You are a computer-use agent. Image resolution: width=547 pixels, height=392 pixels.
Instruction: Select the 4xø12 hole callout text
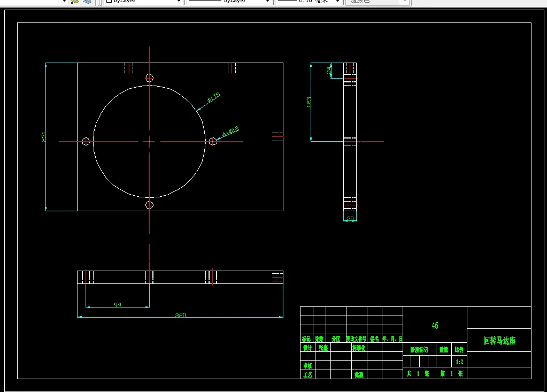tap(230, 132)
